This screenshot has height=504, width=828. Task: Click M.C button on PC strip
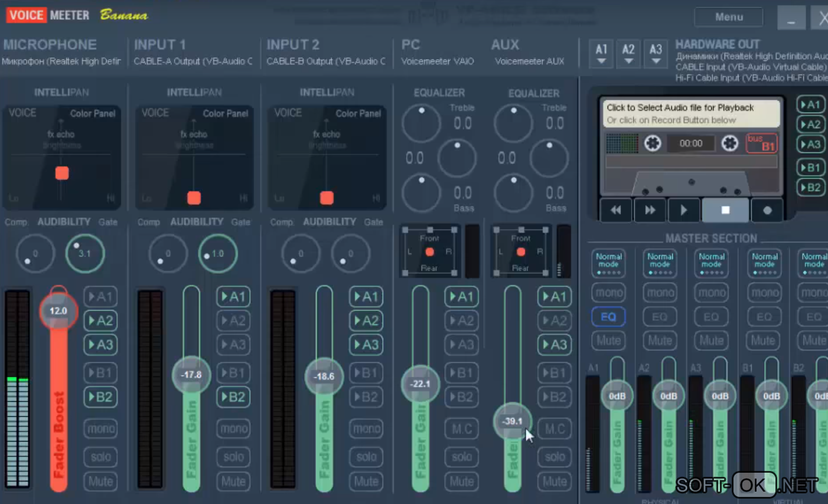pyautogui.click(x=462, y=429)
